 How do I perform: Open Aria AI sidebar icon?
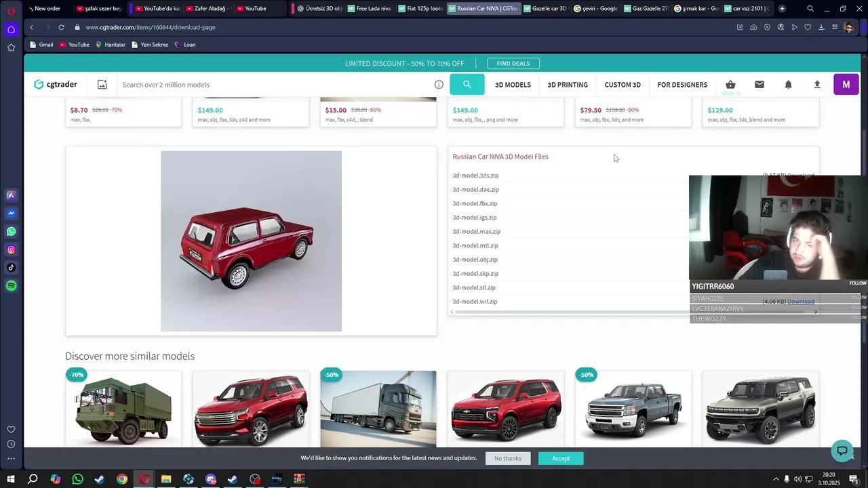pos(11,195)
